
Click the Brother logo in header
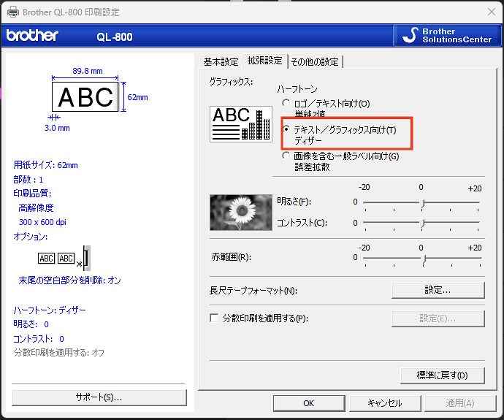coord(32,35)
